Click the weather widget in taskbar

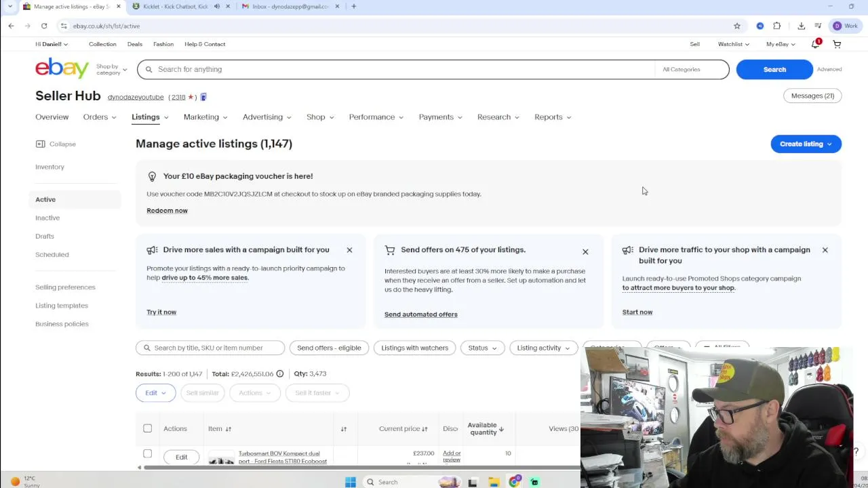coord(24,481)
